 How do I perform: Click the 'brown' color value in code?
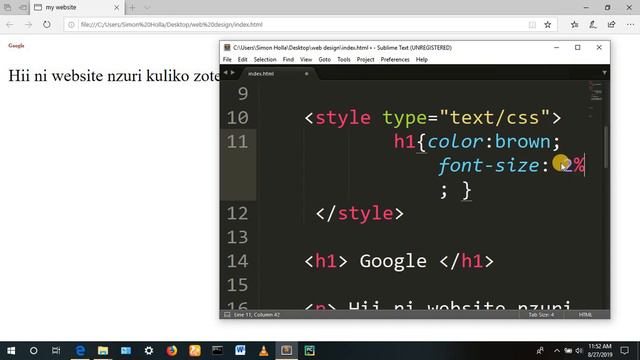(x=522, y=142)
